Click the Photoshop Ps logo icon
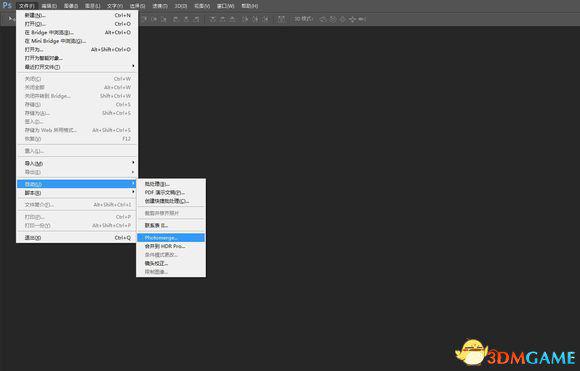Screen dimensions: 580x371 click(x=7, y=5)
